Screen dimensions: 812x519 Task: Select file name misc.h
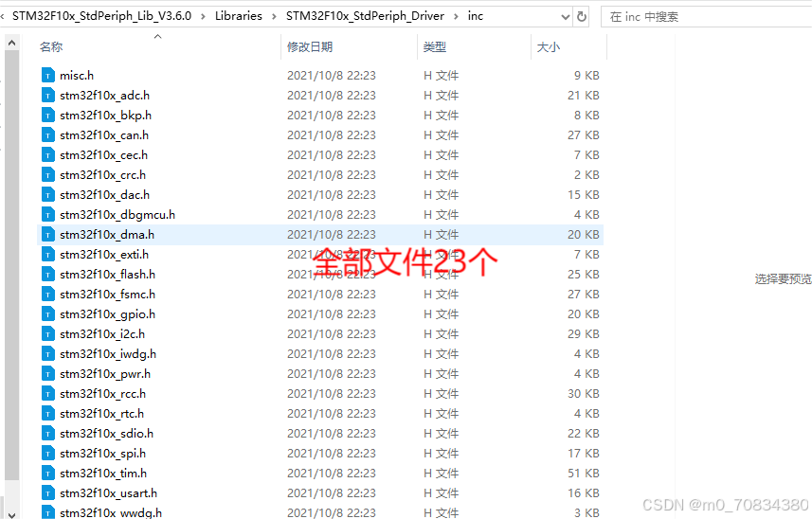point(77,76)
